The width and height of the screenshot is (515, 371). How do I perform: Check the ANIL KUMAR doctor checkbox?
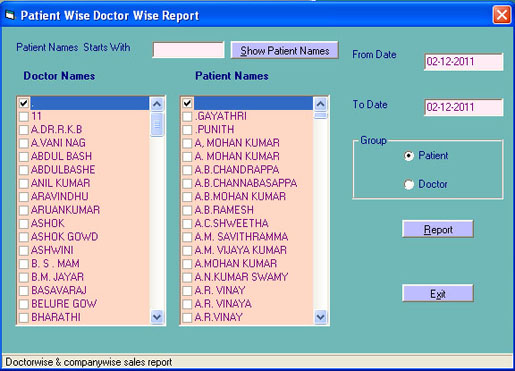24,183
